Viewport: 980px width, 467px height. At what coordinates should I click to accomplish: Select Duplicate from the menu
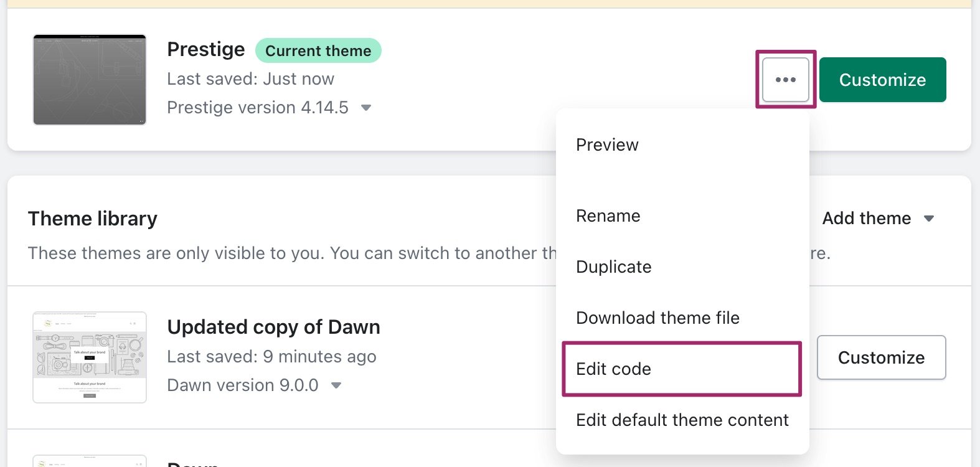[x=613, y=267]
